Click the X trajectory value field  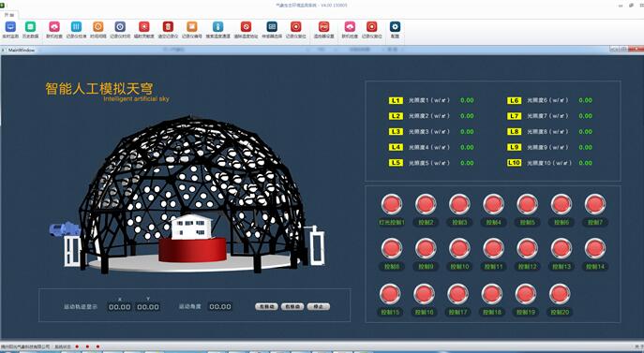click(x=119, y=306)
